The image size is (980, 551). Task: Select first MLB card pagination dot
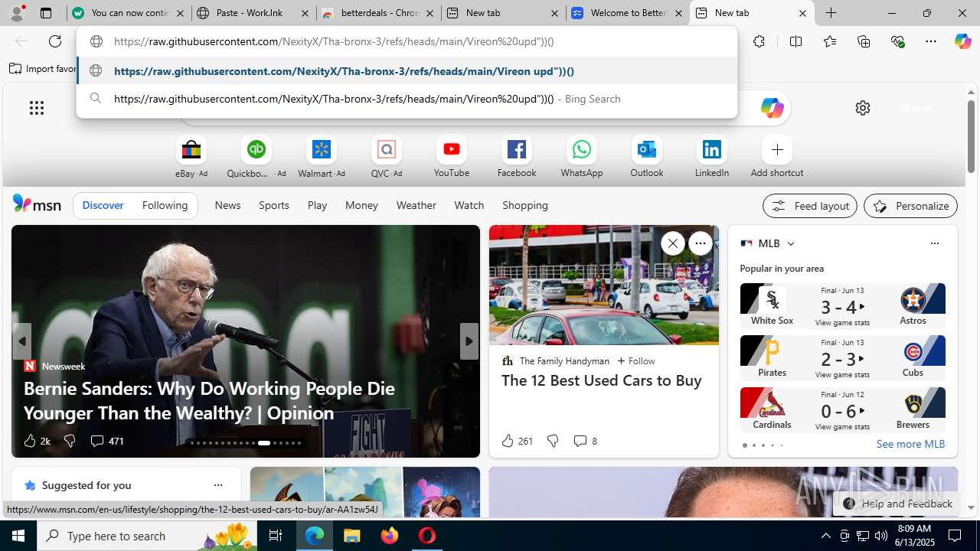(744, 445)
